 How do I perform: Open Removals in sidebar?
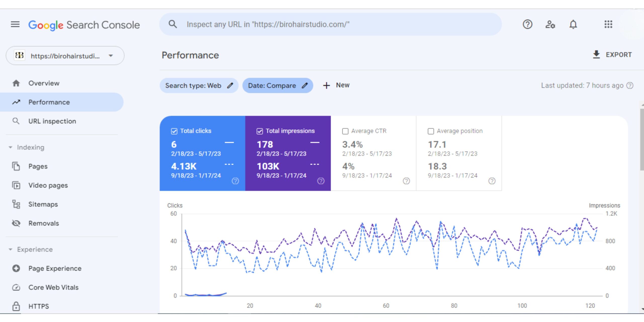pos(62,223)
